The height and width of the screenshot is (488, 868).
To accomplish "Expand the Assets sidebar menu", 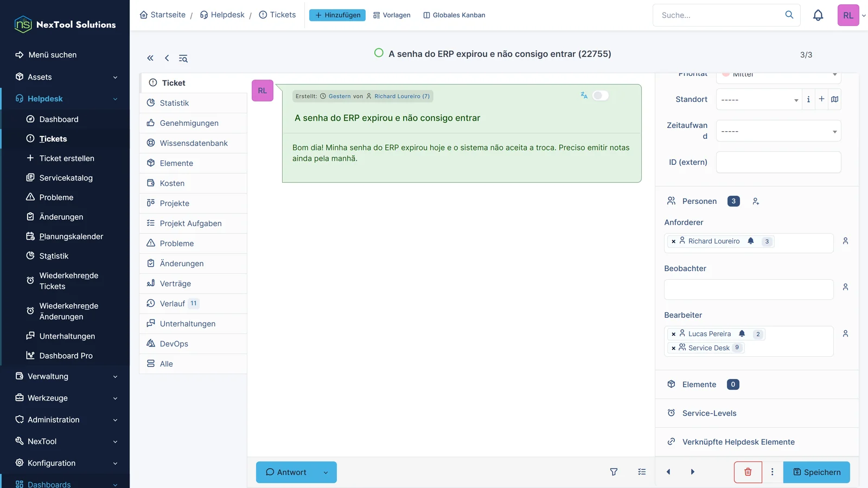I will [65, 77].
